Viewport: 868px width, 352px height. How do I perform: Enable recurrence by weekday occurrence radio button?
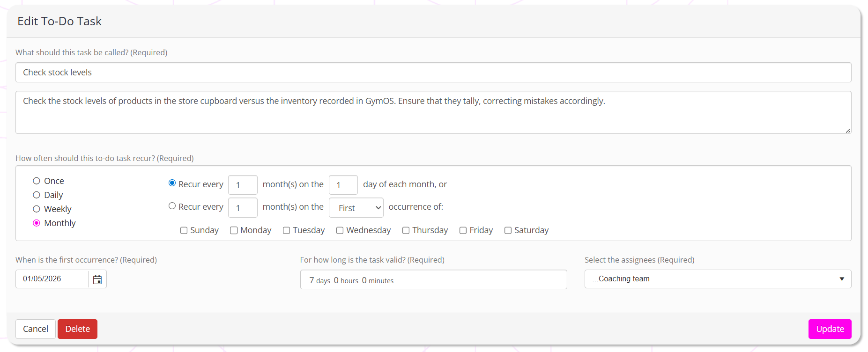(x=172, y=206)
